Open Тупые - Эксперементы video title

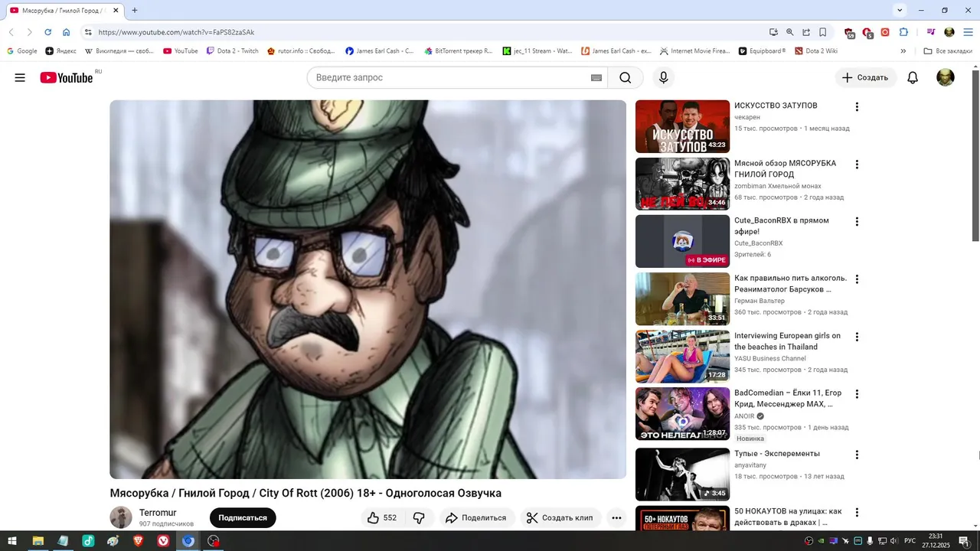pyautogui.click(x=777, y=454)
